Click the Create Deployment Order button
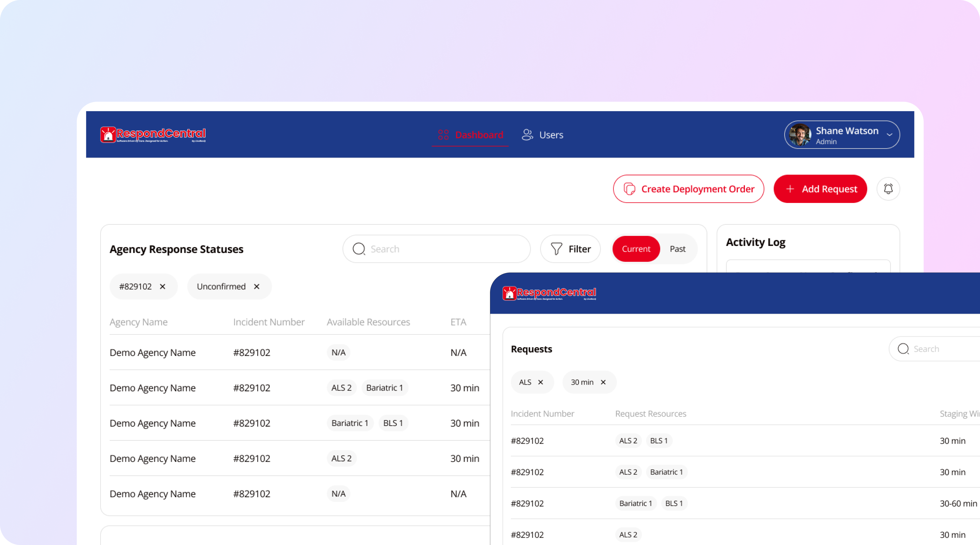Image resolution: width=980 pixels, height=545 pixels. click(x=688, y=189)
